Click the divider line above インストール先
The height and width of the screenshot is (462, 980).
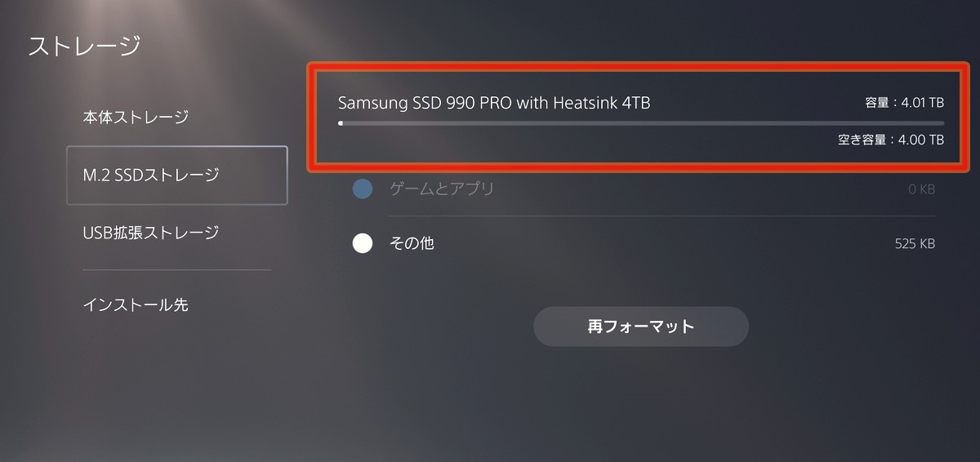pyautogui.click(x=176, y=269)
